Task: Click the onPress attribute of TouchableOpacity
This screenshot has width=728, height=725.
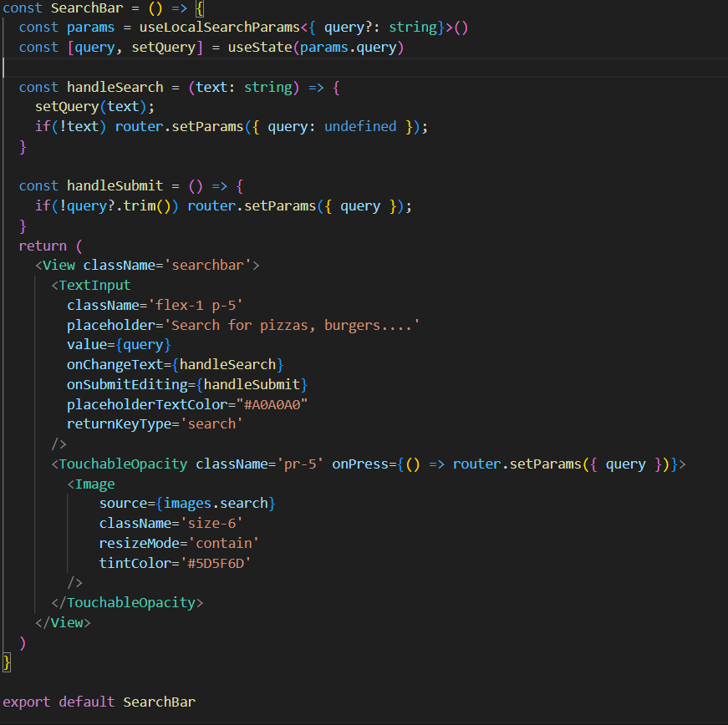Action: [505, 464]
